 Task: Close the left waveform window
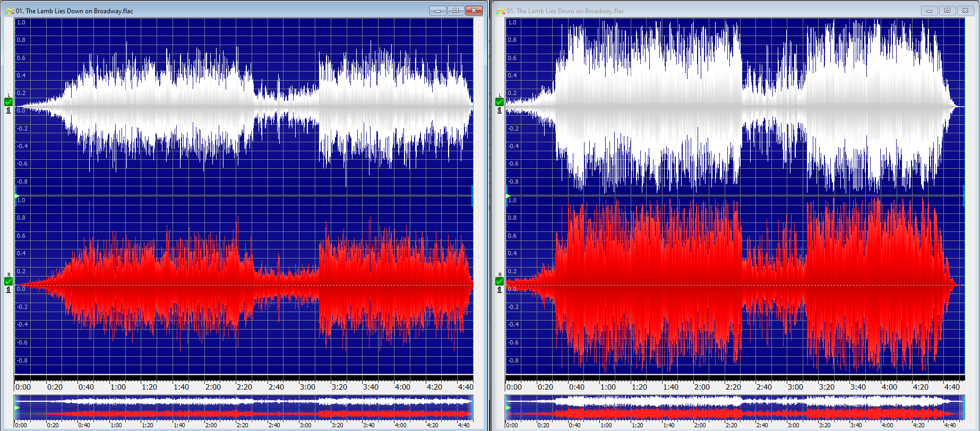point(474,11)
